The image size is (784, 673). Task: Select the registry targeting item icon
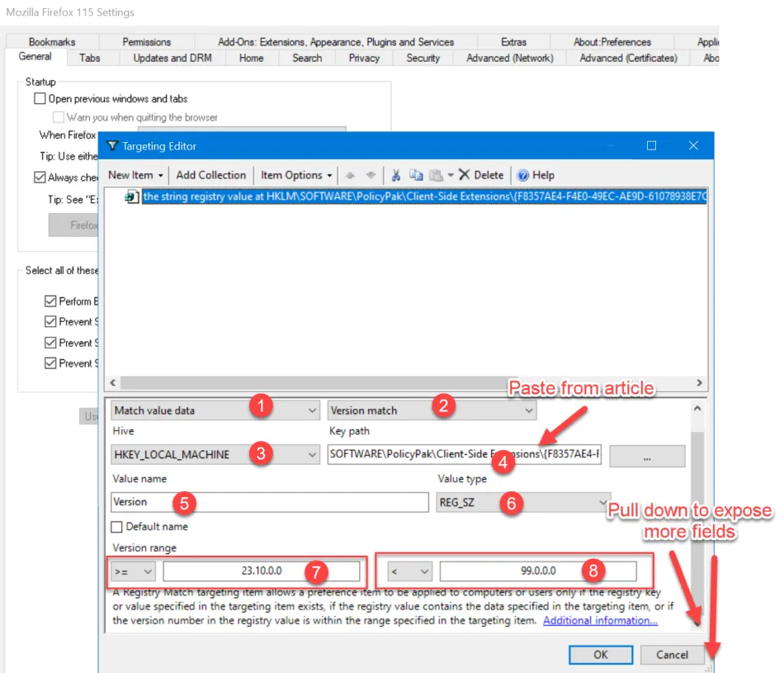(x=131, y=197)
